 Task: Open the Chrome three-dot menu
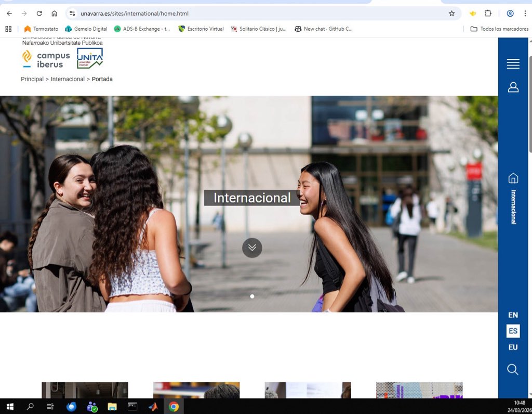coord(525,14)
